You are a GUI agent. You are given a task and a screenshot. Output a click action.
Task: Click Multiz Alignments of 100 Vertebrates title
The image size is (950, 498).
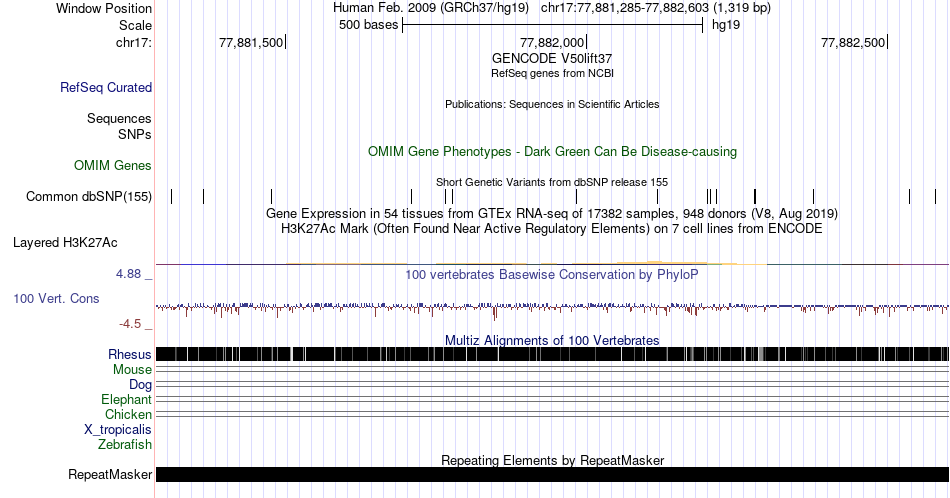point(552,340)
